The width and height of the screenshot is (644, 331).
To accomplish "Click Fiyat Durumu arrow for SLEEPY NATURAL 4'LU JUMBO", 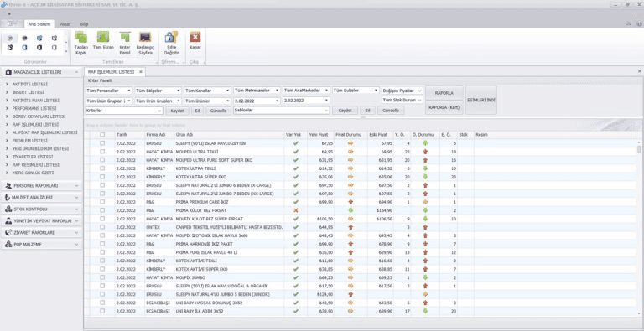I will click(351, 294).
